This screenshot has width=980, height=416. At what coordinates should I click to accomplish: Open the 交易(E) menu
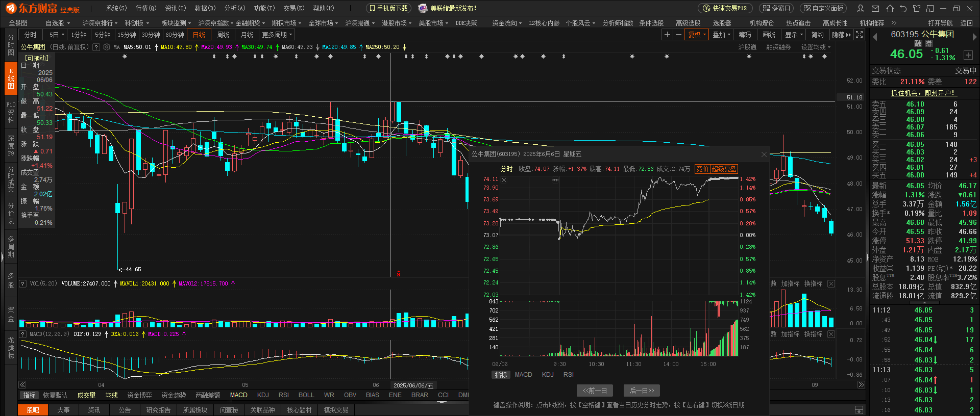click(293, 8)
